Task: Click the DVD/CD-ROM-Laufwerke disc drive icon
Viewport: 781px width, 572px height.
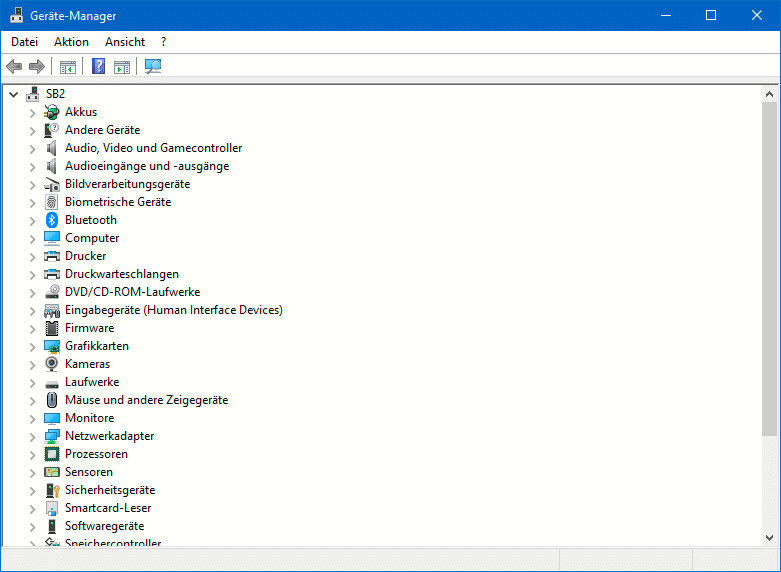Action: (52, 292)
